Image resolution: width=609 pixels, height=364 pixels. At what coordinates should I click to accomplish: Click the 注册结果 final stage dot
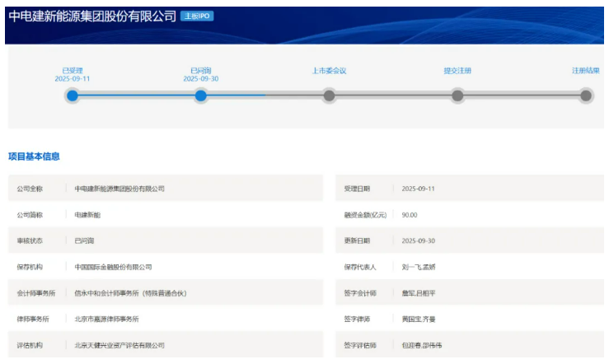tap(586, 96)
